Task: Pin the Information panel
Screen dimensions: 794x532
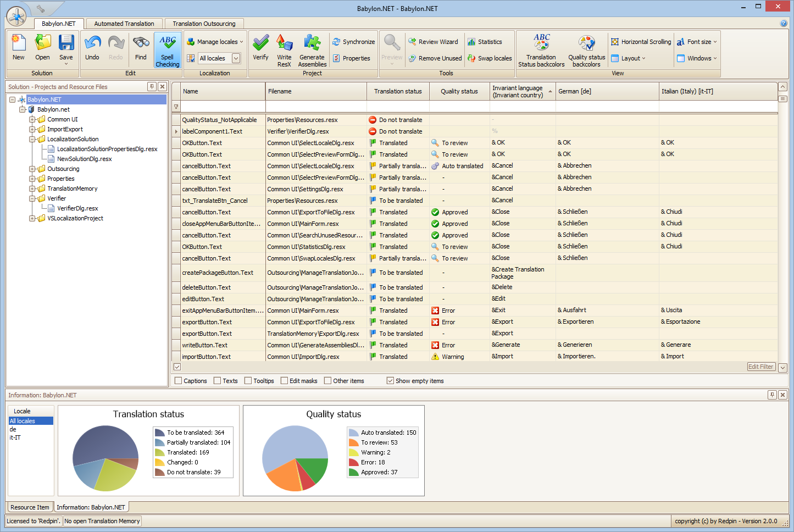Action: point(772,395)
